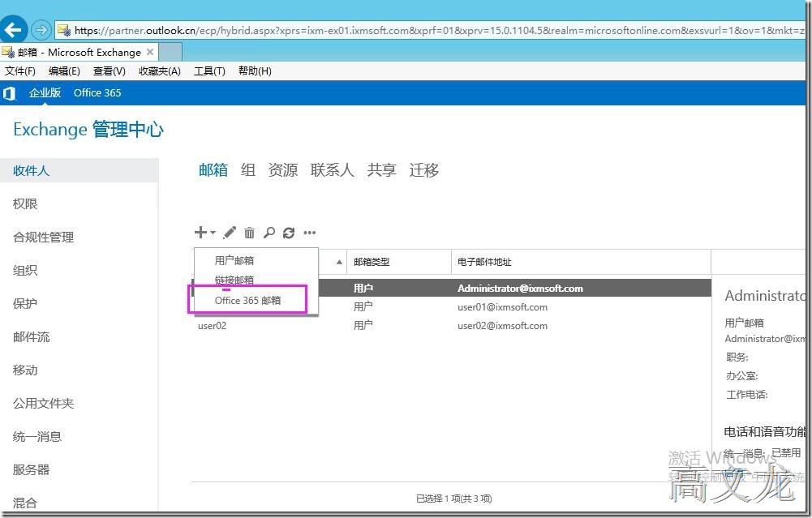Click the delete trash can icon
This screenshot has width=812, height=518.
[249, 233]
